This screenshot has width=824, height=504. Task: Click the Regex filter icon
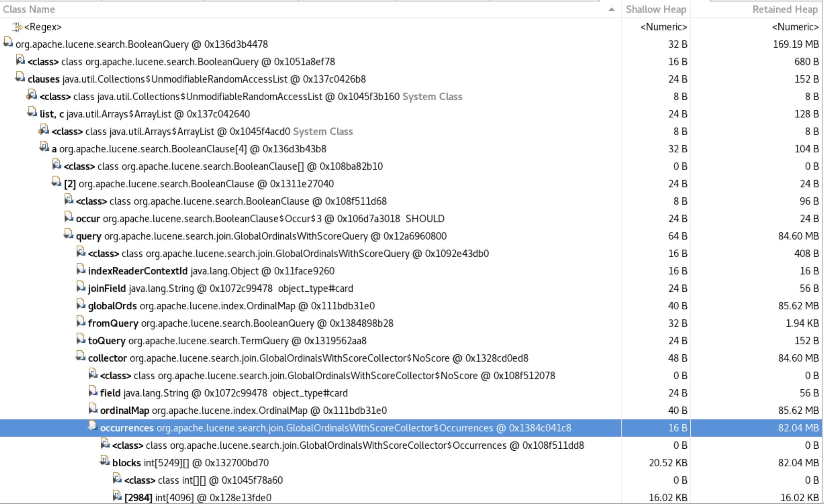click(x=17, y=27)
